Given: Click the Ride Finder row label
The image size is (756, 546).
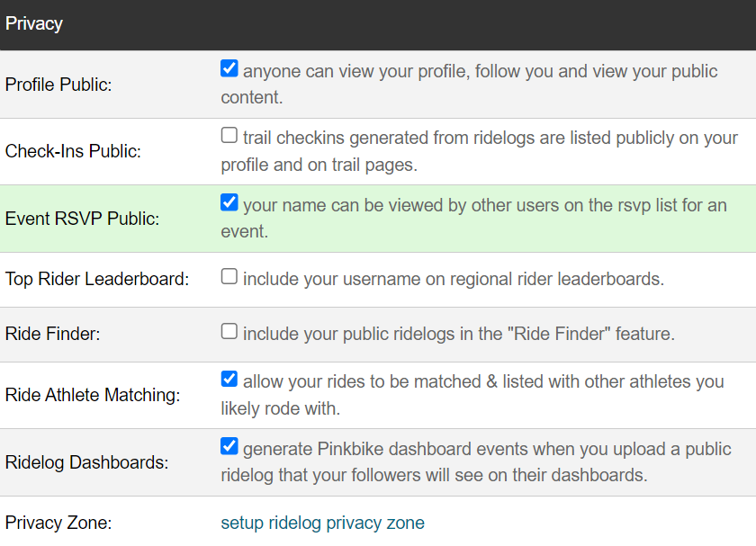Looking at the screenshot, I should pyautogui.click(x=49, y=333).
